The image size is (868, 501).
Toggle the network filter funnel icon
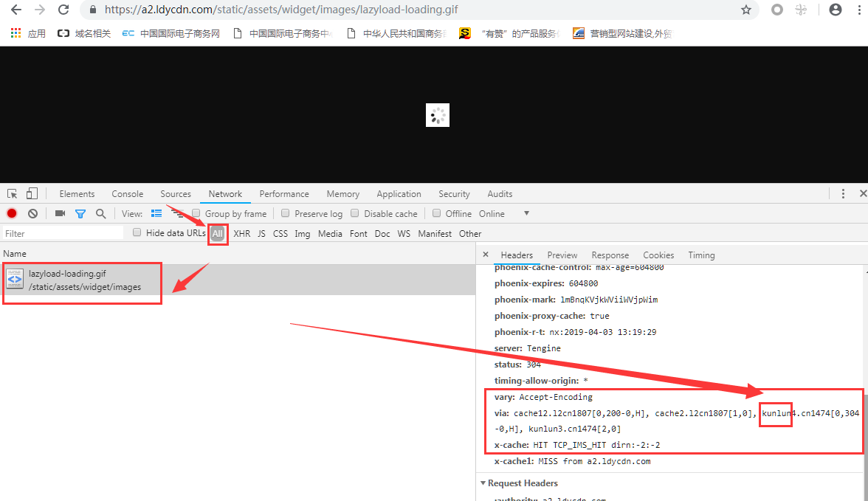[80, 214]
